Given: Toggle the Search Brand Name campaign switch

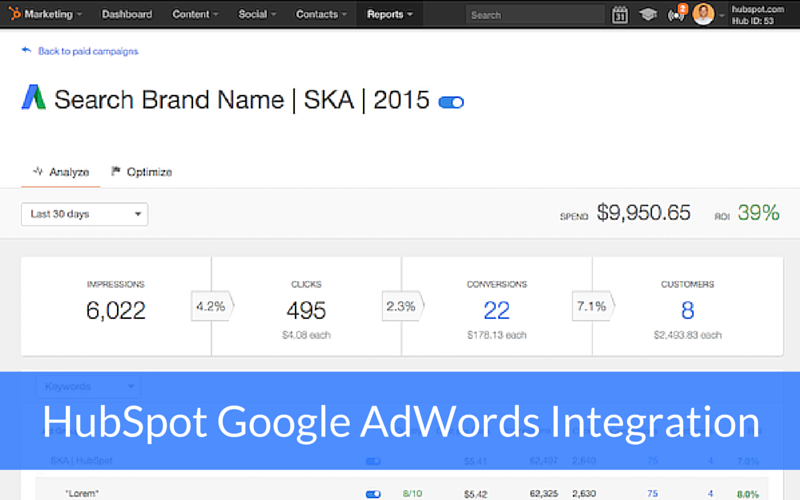Looking at the screenshot, I should pyautogui.click(x=451, y=102).
